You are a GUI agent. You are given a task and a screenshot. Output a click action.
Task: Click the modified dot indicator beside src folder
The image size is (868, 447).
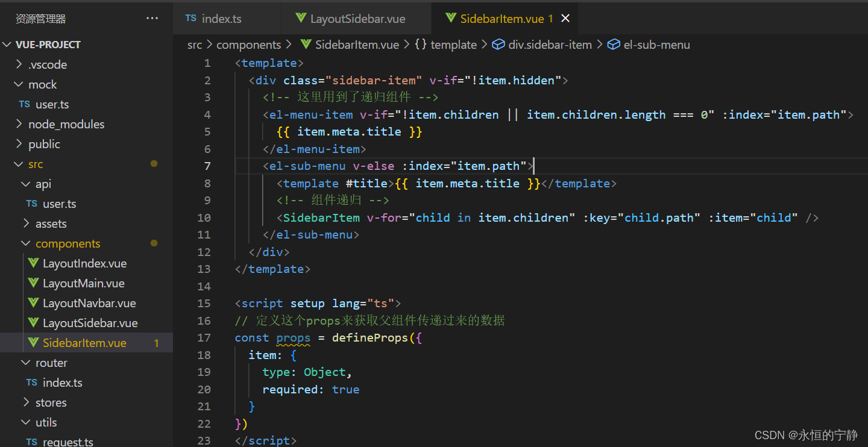coord(154,164)
